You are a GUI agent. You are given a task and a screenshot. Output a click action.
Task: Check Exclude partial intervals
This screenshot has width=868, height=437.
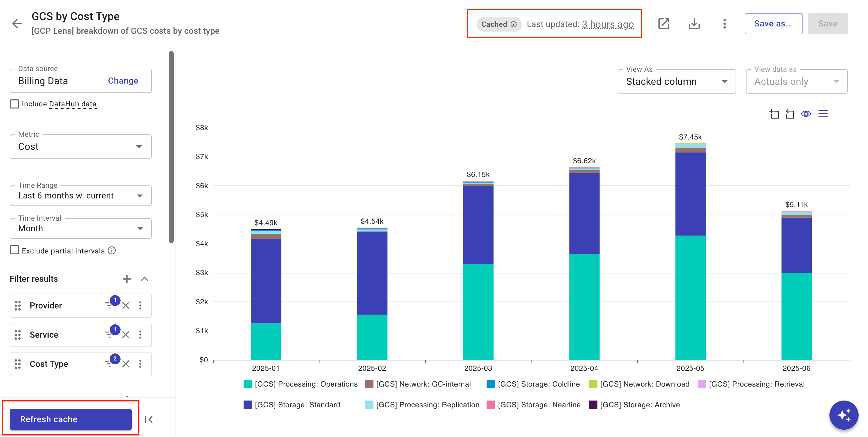(x=15, y=250)
